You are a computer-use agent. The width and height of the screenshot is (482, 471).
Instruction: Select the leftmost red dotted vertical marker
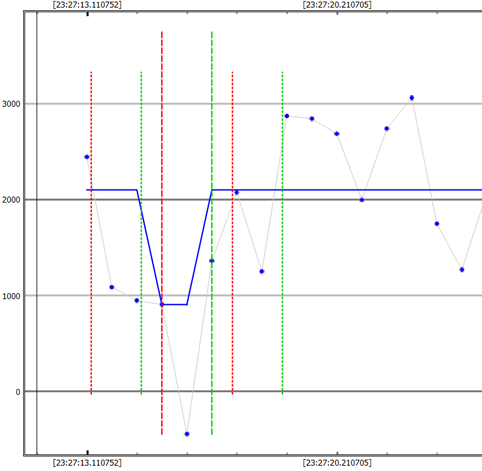tap(91, 233)
